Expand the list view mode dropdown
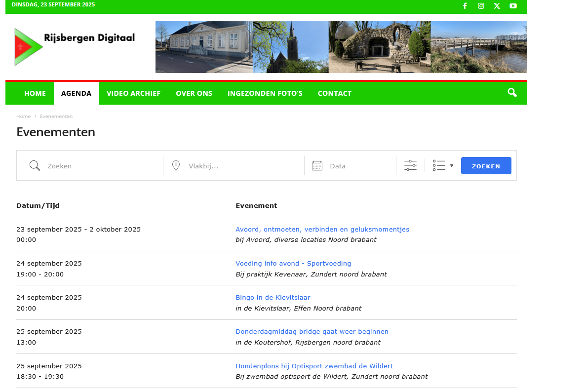Viewport: 585px width, 392px height. (x=443, y=165)
